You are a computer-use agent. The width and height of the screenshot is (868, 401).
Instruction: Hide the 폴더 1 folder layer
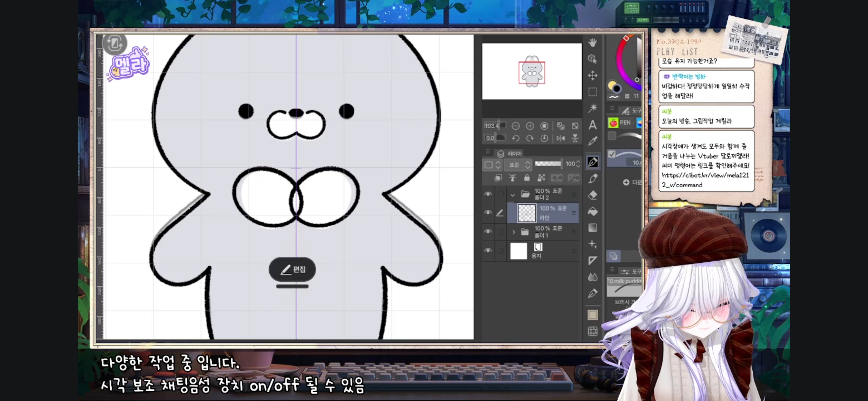(x=488, y=231)
